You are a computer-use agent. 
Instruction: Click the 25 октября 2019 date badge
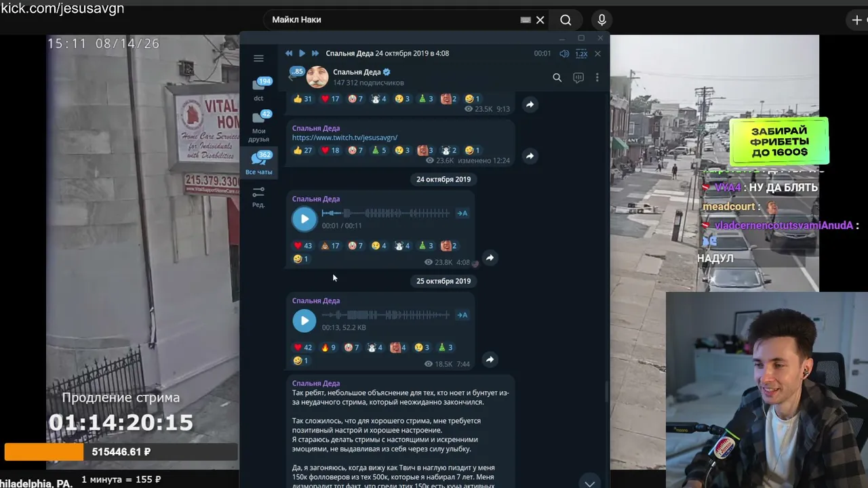443,281
